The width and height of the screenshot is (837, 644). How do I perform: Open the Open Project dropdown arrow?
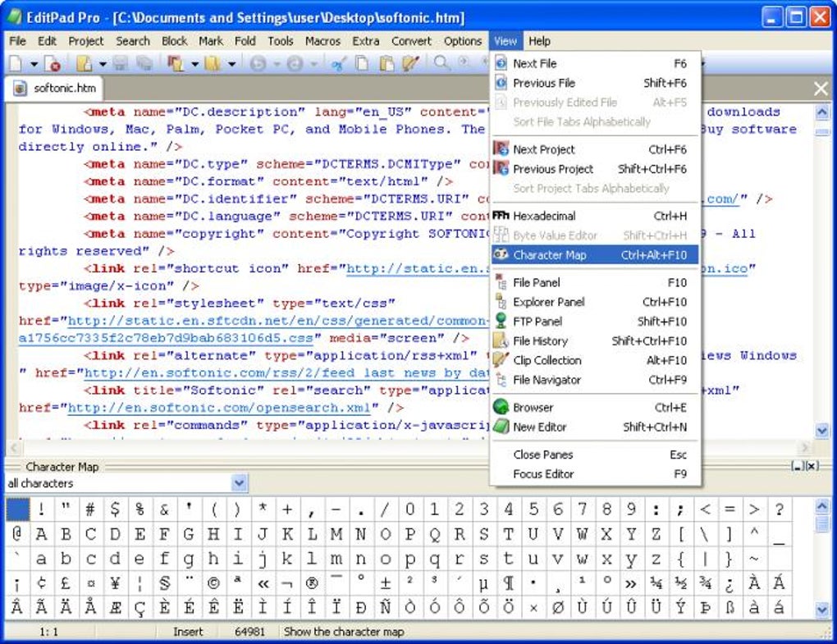click(194, 64)
